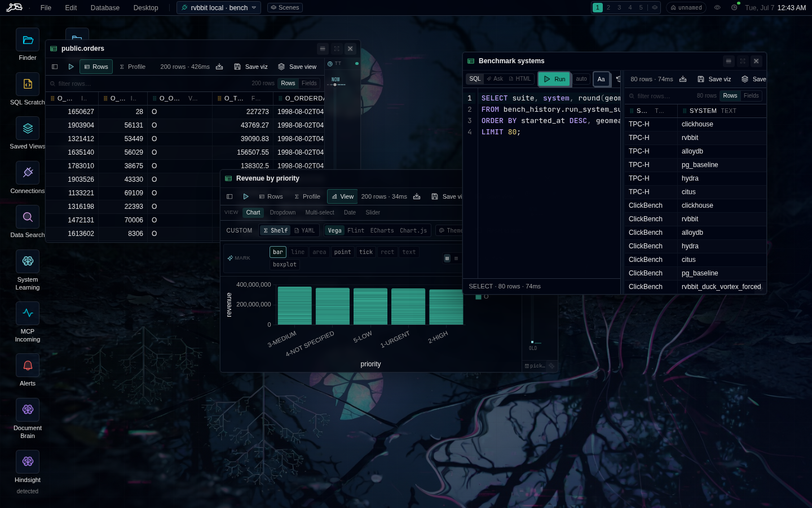This screenshot has height=508, width=812.
Task: Open the O_TOTALPRICE column header in public.orders
Action: 242,98
